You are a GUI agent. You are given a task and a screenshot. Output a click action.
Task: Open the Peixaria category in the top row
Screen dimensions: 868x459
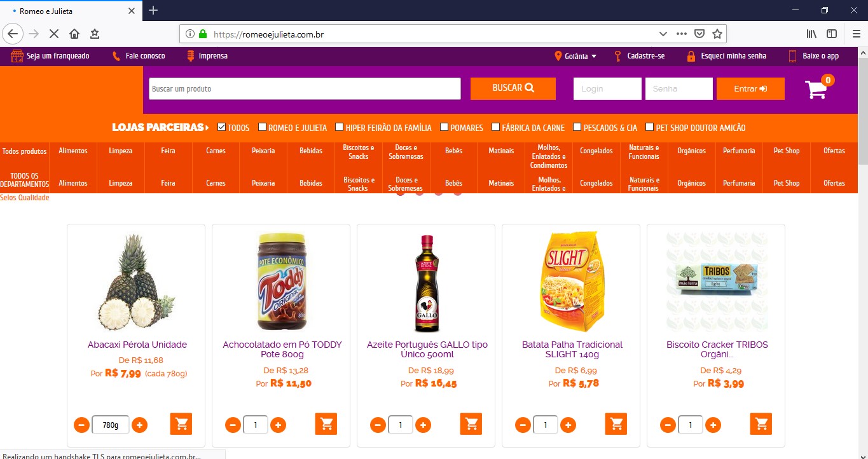pyautogui.click(x=263, y=151)
